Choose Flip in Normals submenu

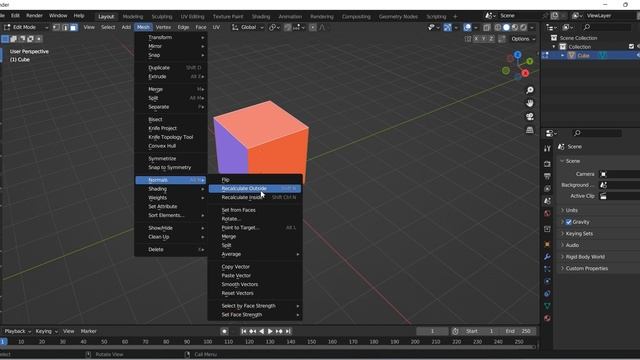(255, 180)
